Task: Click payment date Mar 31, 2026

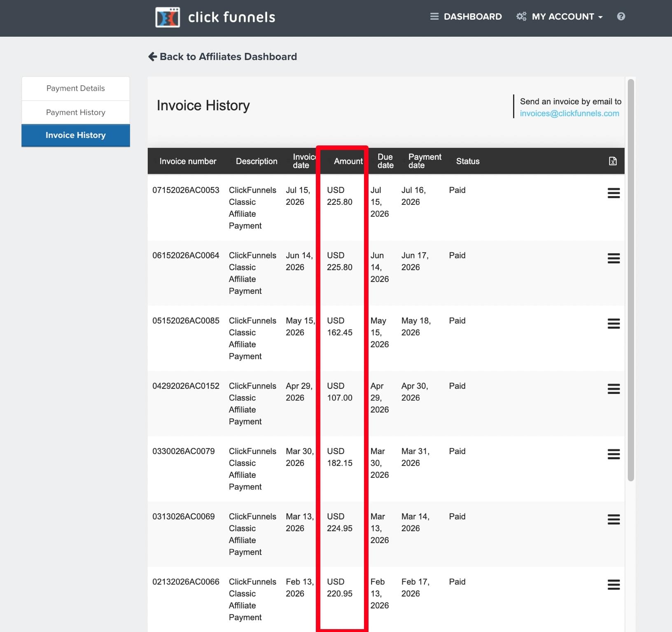Action: click(415, 457)
